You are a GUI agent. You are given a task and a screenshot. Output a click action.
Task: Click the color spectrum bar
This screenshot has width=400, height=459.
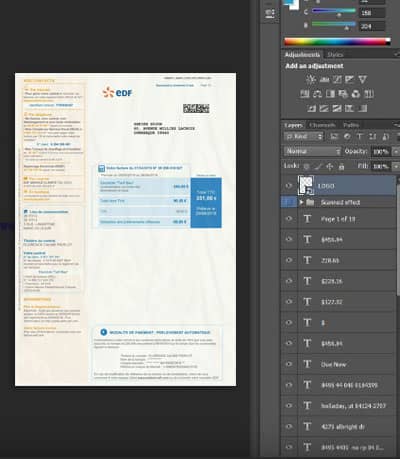337,42
